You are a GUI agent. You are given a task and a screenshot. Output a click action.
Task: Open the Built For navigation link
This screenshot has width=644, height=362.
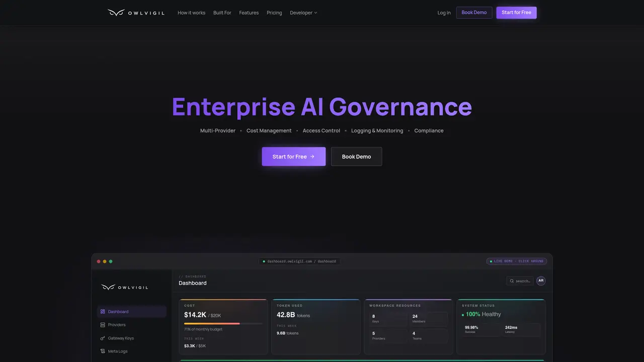click(222, 13)
